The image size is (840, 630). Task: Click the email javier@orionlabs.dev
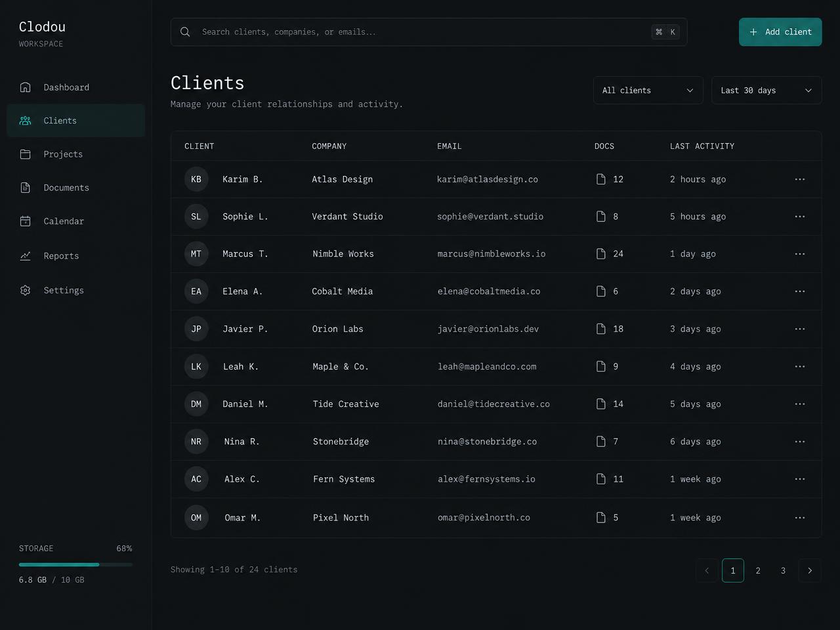coord(488,329)
